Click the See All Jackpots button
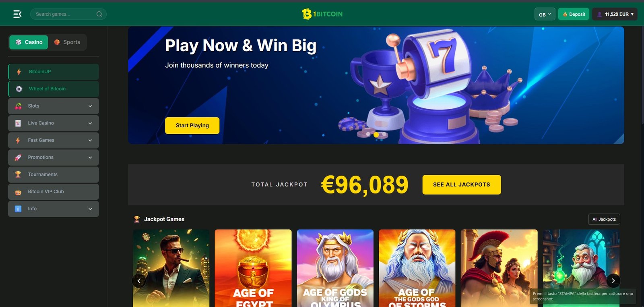644x307 pixels. (x=462, y=185)
